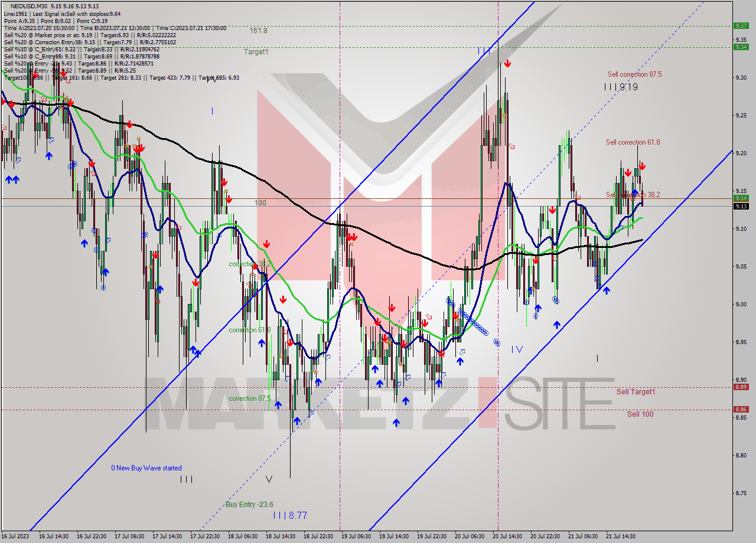Click the green 'Target1' label
This screenshot has width=756, height=543.
256,52
